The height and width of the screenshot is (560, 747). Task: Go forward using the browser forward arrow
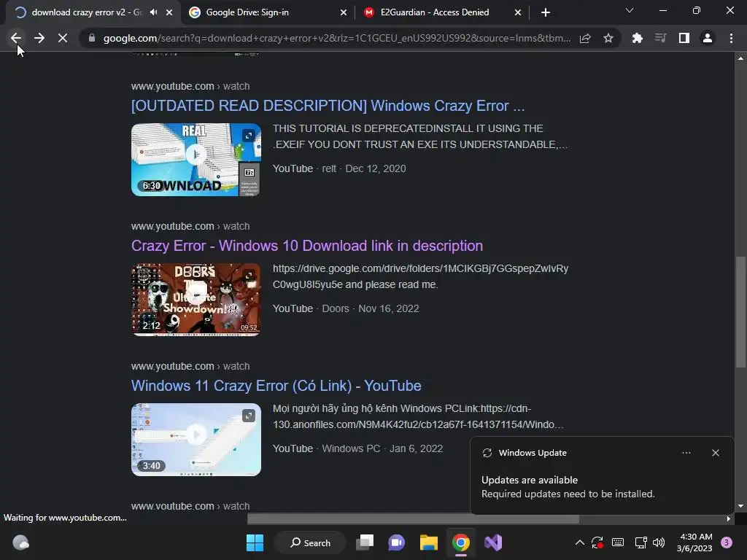(x=39, y=38)
